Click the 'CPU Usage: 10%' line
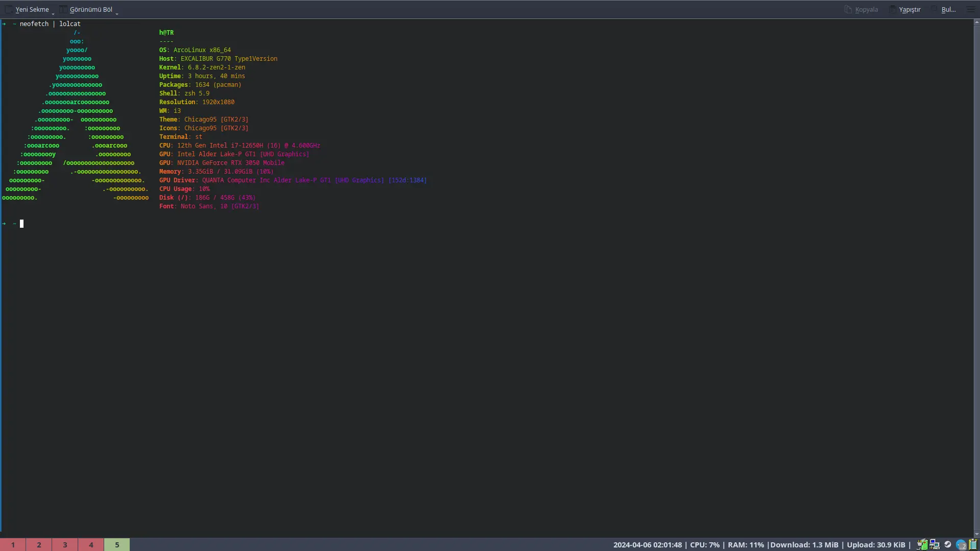Screen dimensions: 980x551 (184, 189)
